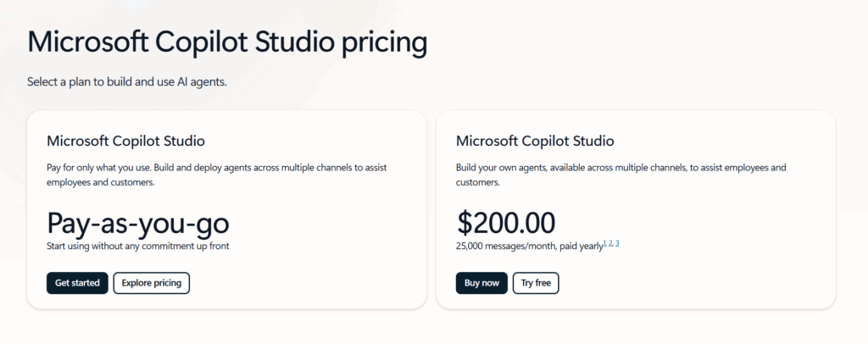Open footnote 2 superscript link
The image size is (868, 344).
[x=610, y=243]
